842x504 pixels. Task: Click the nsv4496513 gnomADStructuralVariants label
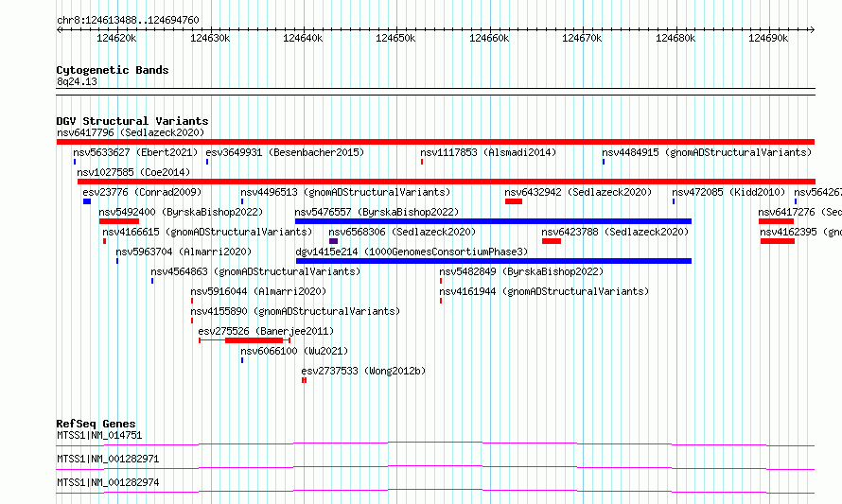tap(345, 192)
